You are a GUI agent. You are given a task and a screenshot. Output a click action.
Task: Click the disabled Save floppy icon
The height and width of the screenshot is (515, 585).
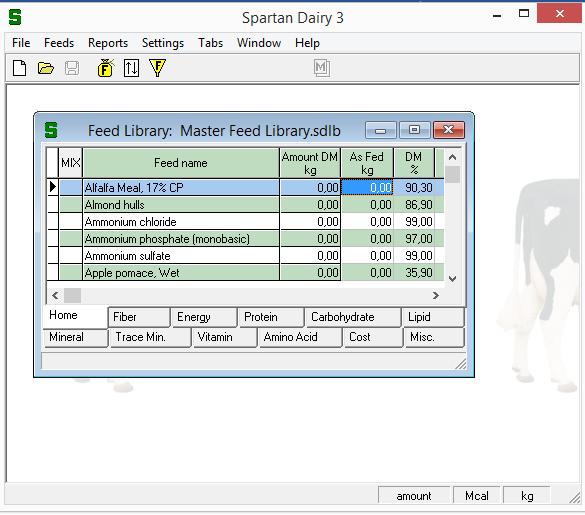pyautogui.click(x=72, y=68)
